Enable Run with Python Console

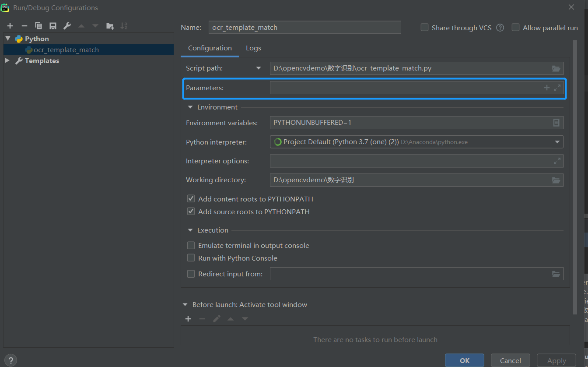click(x=191, y=258)
